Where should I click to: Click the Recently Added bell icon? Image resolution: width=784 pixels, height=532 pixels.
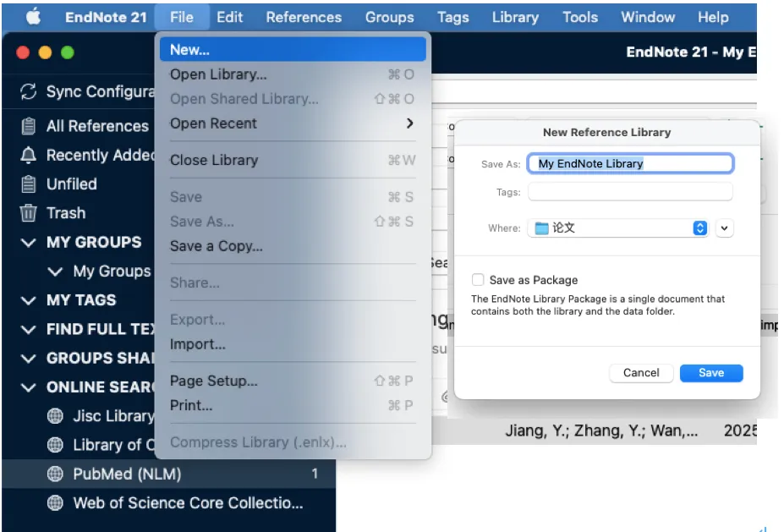29,155
